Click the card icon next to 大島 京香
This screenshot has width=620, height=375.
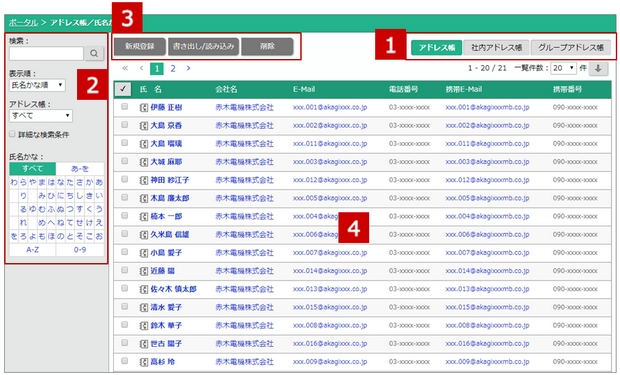click(x=144, y=126)
